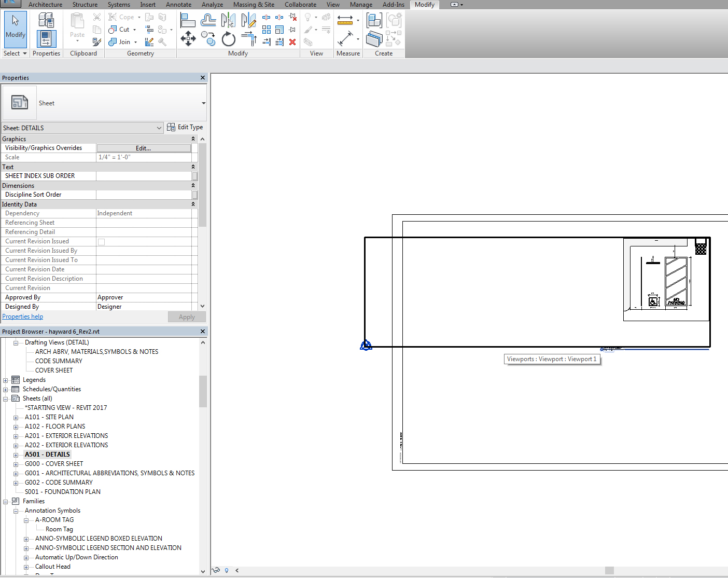This screenshot has height=578, width=728.
Task: Expand the Legends tree node
Action: (6, 380)
